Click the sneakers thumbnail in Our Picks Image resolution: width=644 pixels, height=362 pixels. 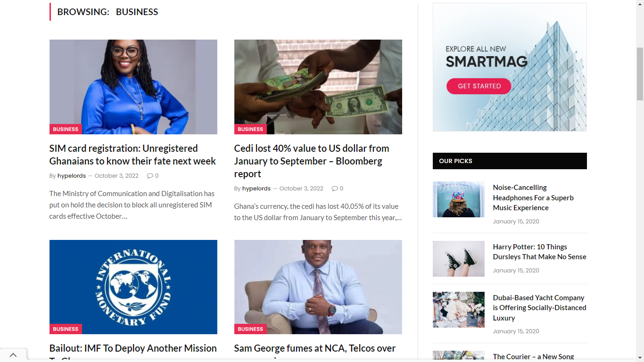[x=459, y=259]
